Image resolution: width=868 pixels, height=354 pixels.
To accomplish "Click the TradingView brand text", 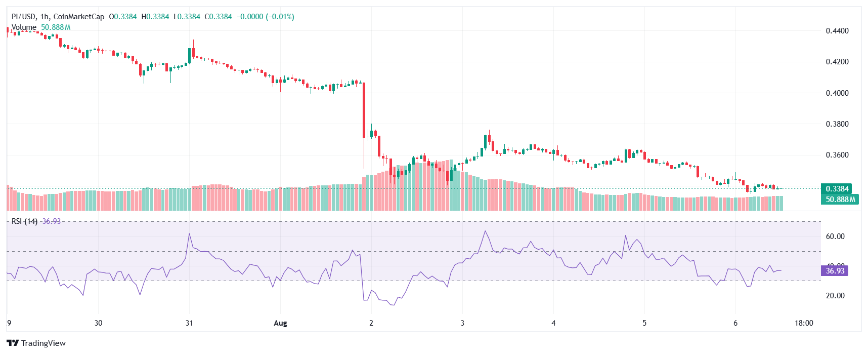I will (x=44, y=343).
